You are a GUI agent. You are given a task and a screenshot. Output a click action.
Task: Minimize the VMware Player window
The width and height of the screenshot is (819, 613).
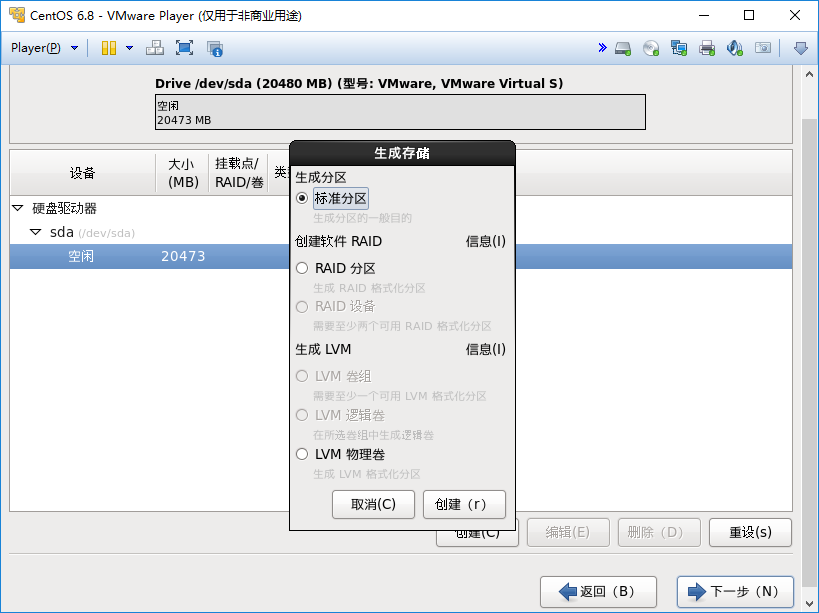[704, 15]
